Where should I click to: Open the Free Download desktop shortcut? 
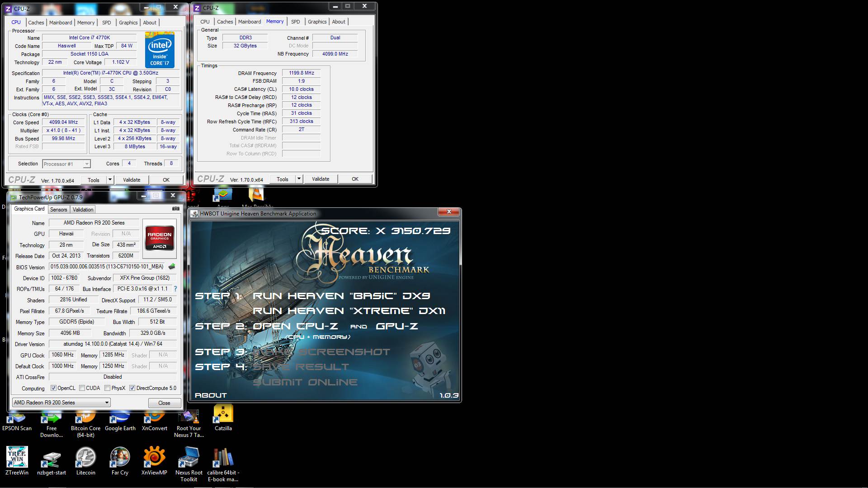pos(52,424)
